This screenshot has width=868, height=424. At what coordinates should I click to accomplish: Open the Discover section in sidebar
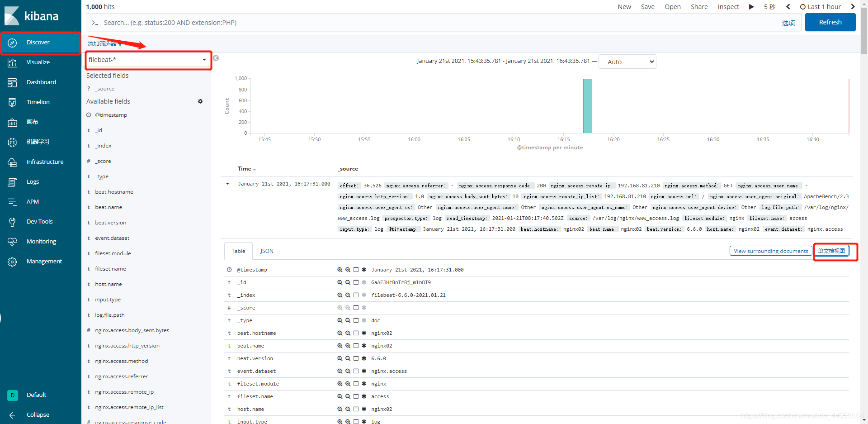coord(40,43)
